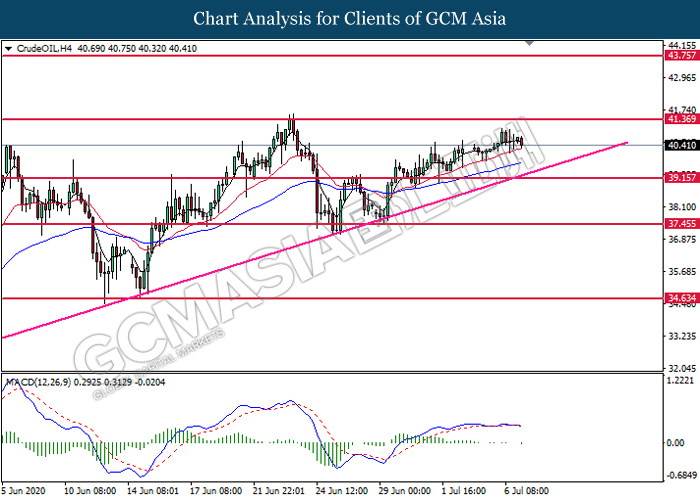The height and width of the screenshot is (500, 700).
Task: Click the 10 Jun 08:00 time label
Action: [90, 491]
